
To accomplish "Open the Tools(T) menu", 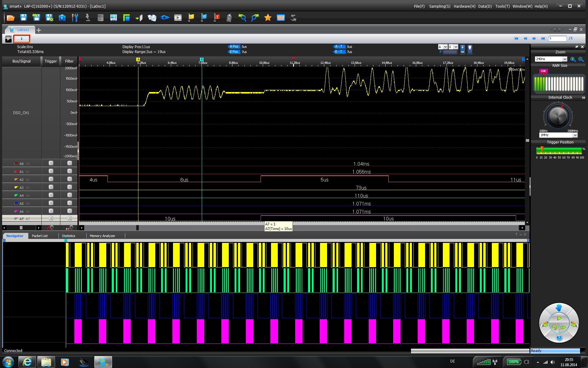I will pos(502,6).
